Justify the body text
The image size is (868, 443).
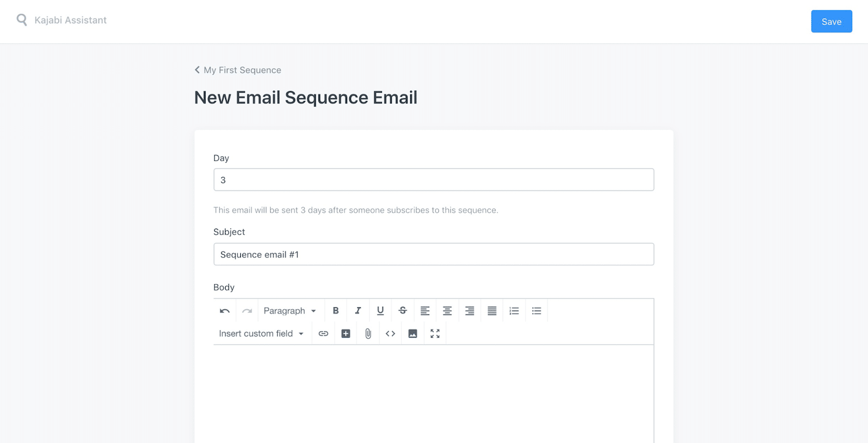pos(492,311)
